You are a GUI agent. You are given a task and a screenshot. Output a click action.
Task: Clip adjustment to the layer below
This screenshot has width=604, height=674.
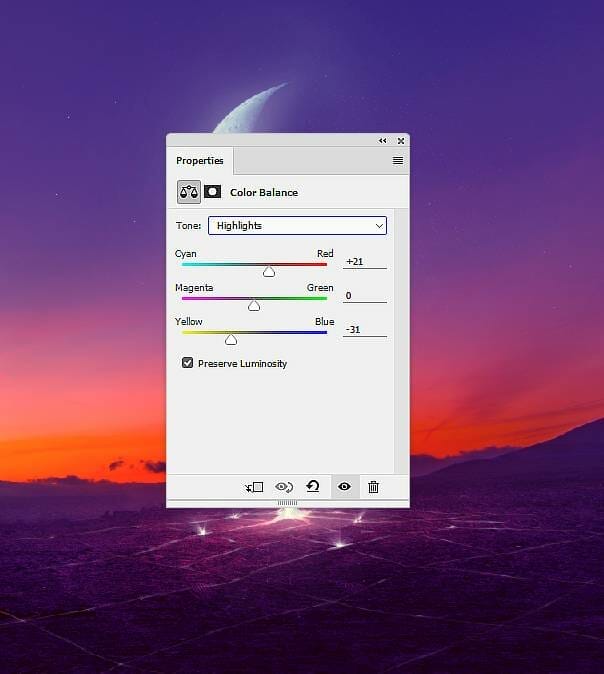tap(254, 487)
